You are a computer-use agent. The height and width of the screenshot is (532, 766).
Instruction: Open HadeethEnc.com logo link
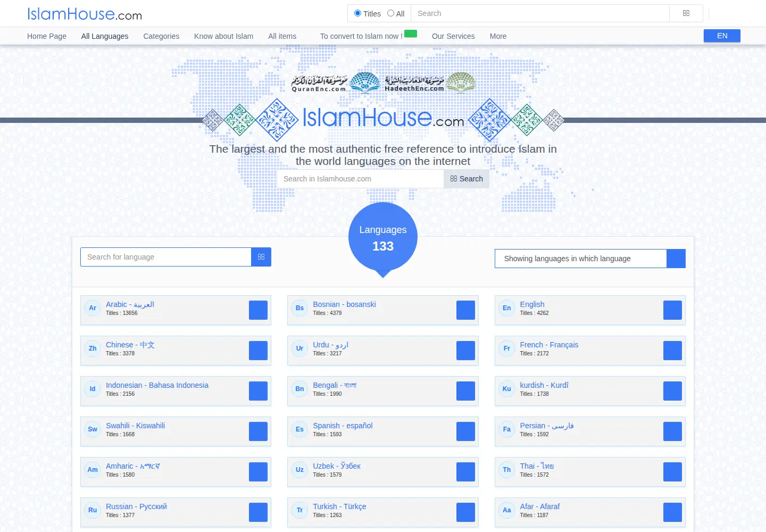430,83
